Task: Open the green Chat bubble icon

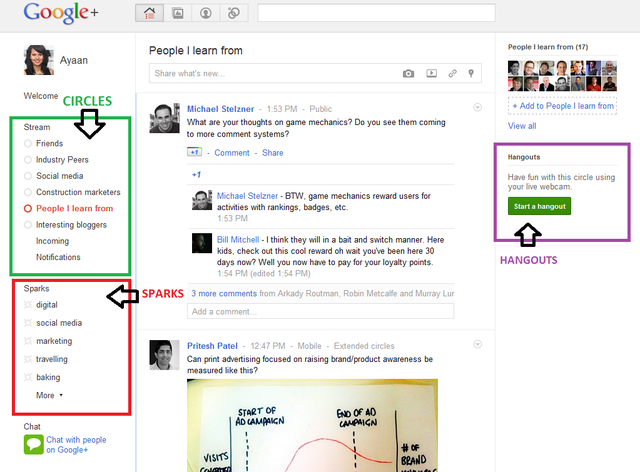Action: coord(33,445)
